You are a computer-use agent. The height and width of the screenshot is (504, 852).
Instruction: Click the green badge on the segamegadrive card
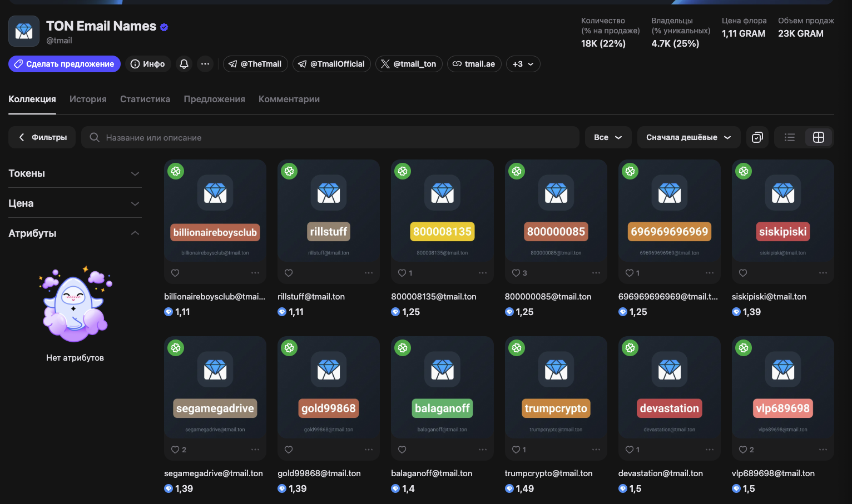click(176, 348)
